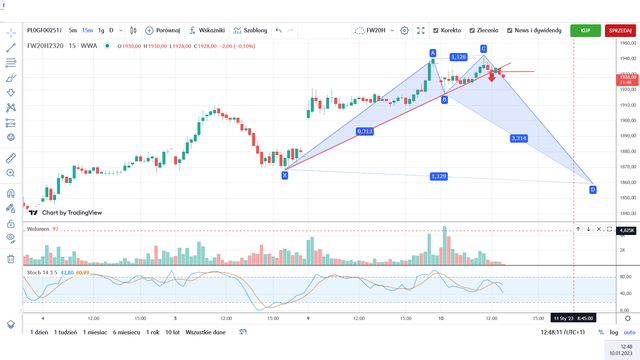The height and width of the screenshot is (360, 640).
Task: Select the Stoch 14 3 5 indicator label
Action: tap(42, 272)
